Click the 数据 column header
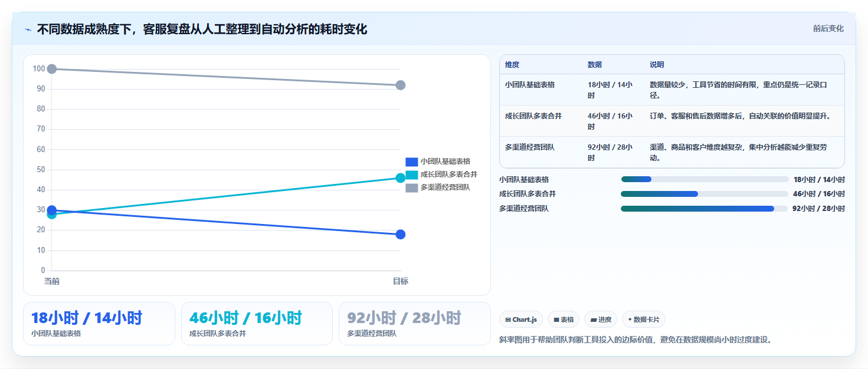 point(595,65)
